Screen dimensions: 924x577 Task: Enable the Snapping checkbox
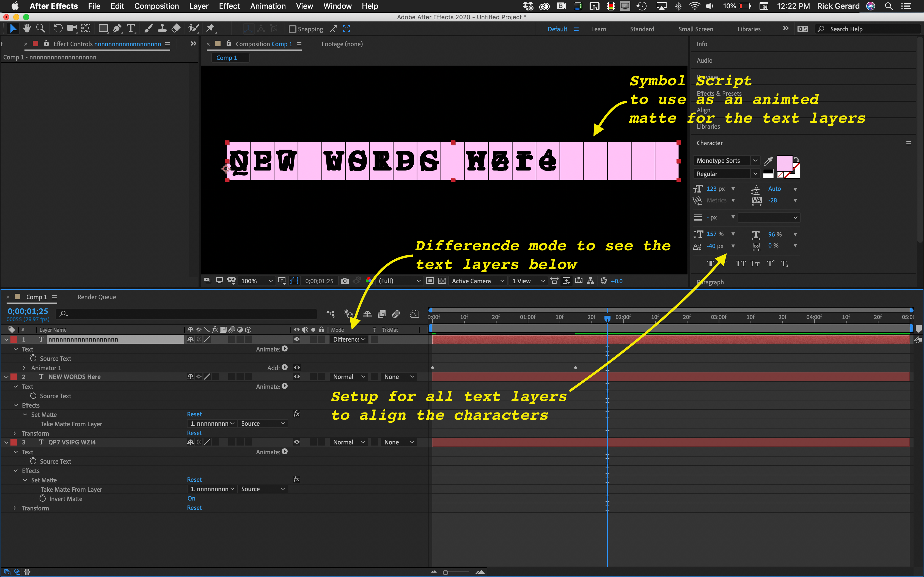point(292,29)
